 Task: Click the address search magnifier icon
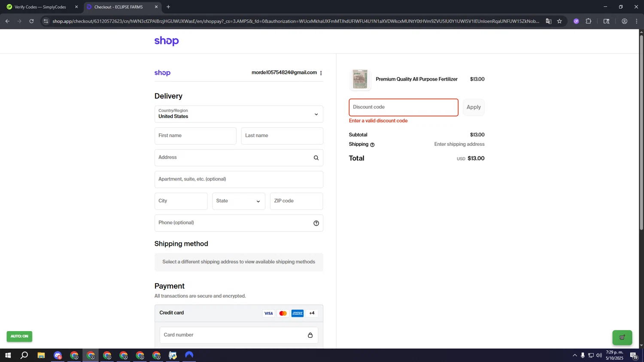tap(316, 158)
